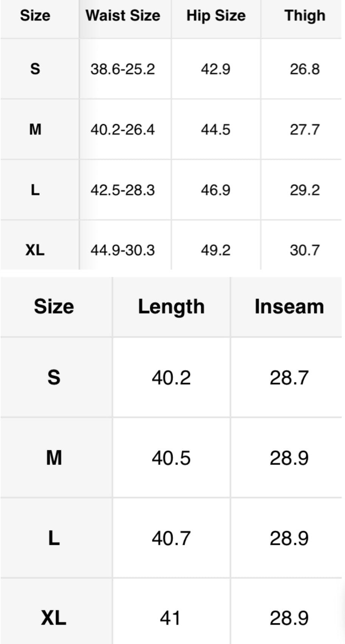The width and height of the screenshot is (345, 644).
Task: Select length value 40.5 for size M
Action: 171,458
